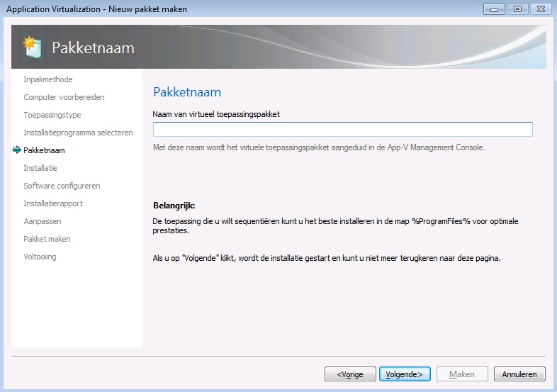The width and height of the screenshot is (557, 392).
Task: Minimize the Nieuw pakket maken window
Action: point(493,9)
